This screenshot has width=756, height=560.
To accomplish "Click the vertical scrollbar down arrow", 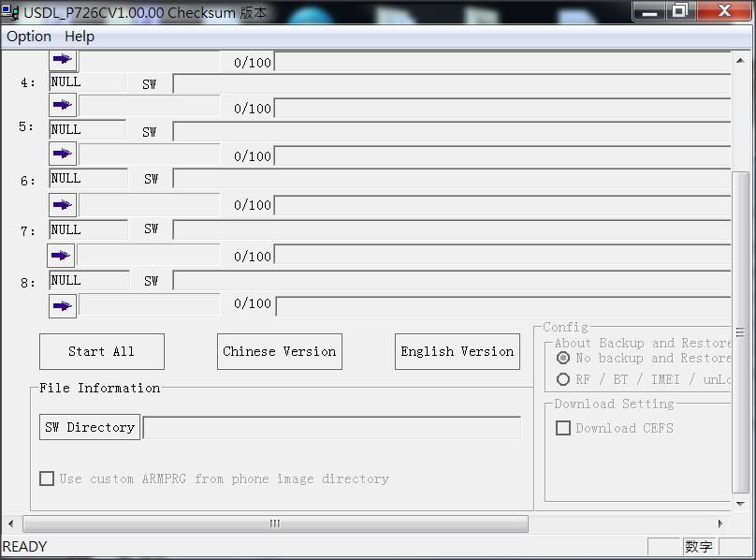I will pos(740,504).
